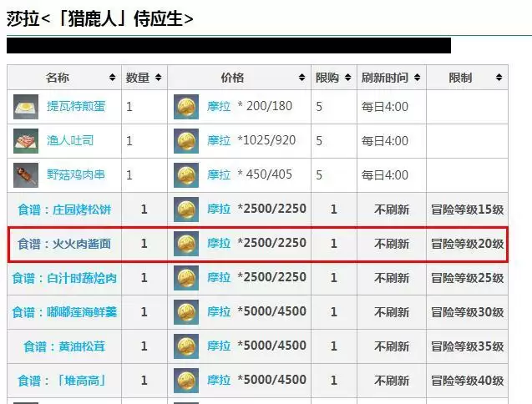532x404 pixels.
Task: Select 冒险等级40级 restriction cell
Action: click(x=467, y=381)
